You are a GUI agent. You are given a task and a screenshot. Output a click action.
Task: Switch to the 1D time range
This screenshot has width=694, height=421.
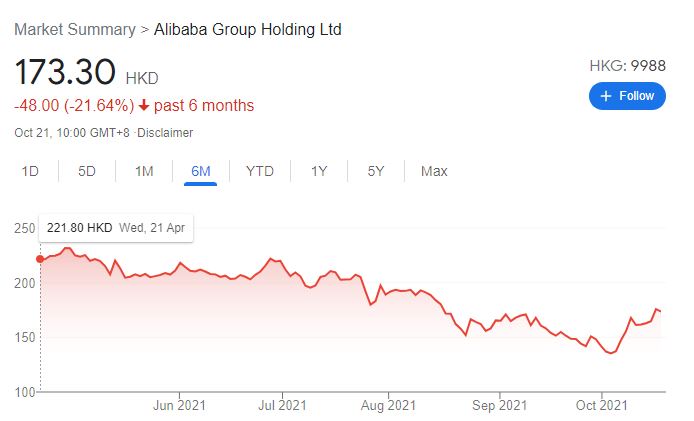(30, 171)
